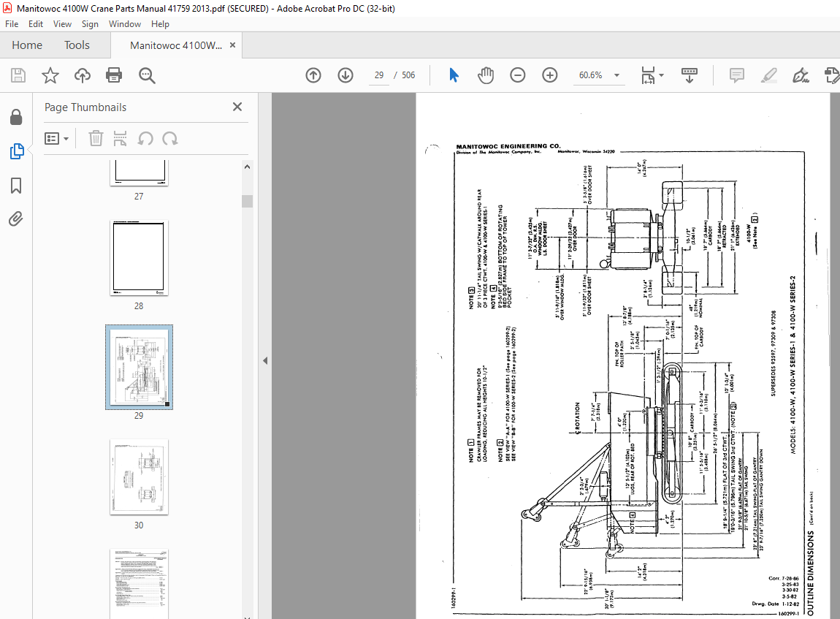Go to next page with down arrow
The image size is (840, 619).
(x=345, y=75)
